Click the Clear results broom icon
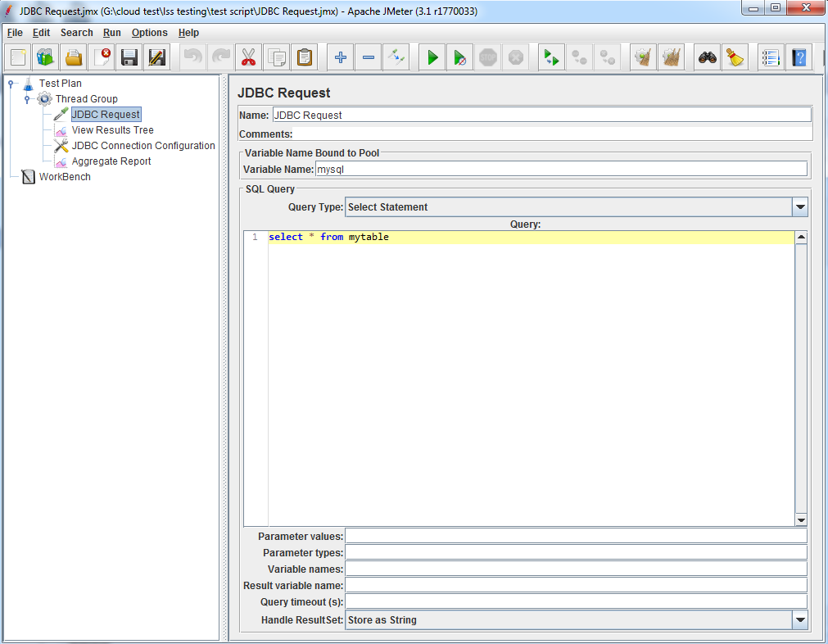Image resolution: width=828 pixels, height=644 pixels. tap(643, 57)
